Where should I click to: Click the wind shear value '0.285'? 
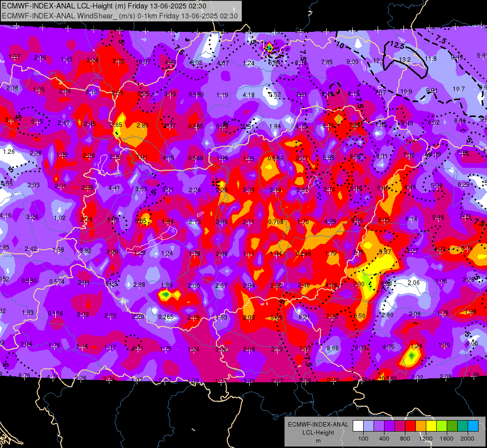(x=195, y=126)
